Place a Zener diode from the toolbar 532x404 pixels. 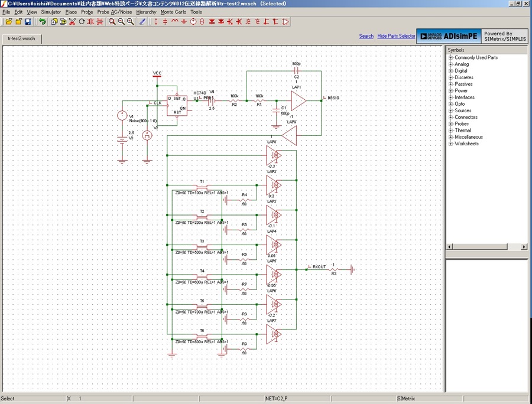tap(221, 22)
